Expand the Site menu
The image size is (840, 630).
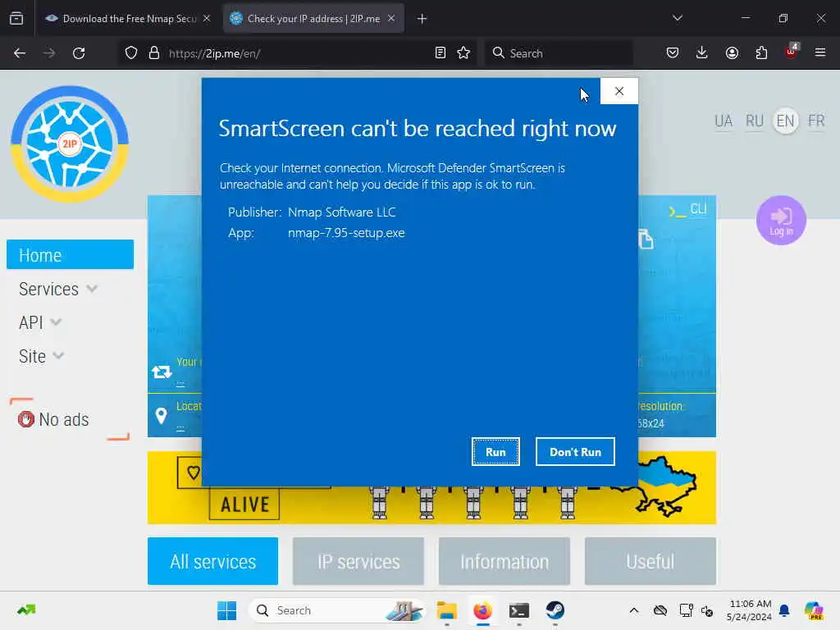click(x=41, y=356)
